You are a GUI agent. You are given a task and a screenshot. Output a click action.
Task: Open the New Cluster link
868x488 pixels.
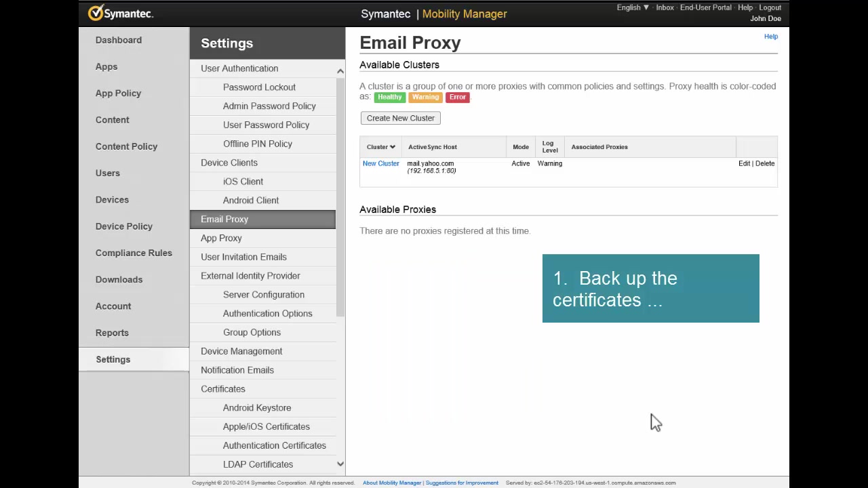pos(381,163)
